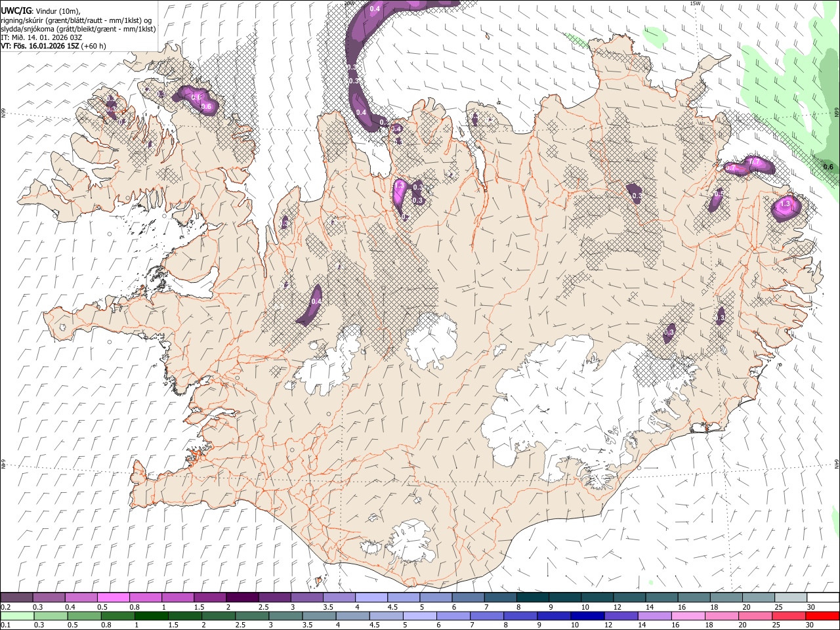Pick the palest green swatch above lower-row 0.1
Image resolution: width=840 pixels, height=630 pixels.
(x=16, y=616)
